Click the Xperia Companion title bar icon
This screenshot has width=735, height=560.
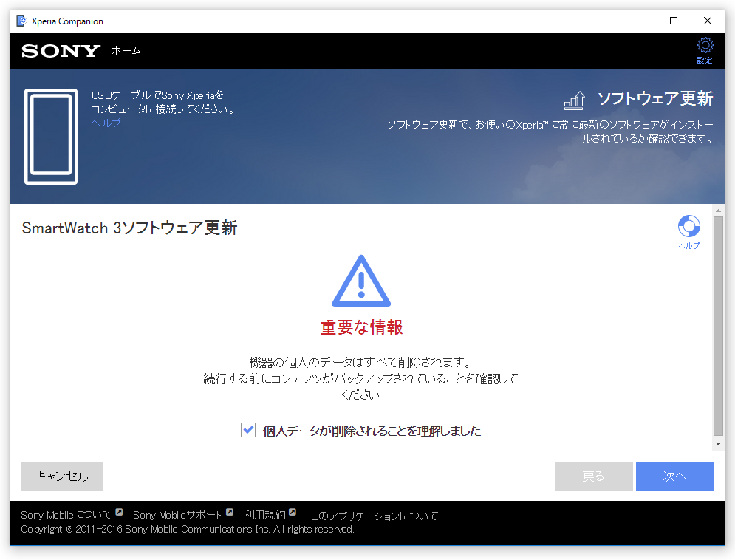pos(21,21)
